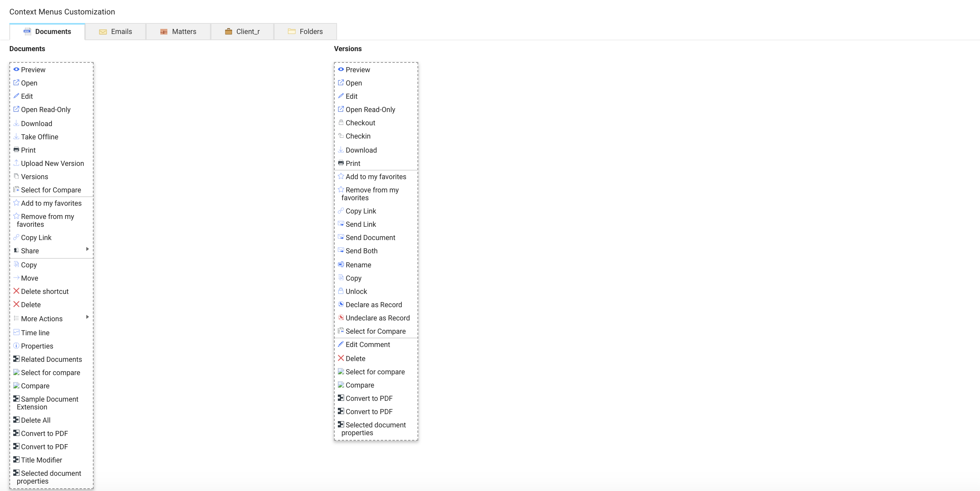Click the info icon beside Properties

click(16, 345)
